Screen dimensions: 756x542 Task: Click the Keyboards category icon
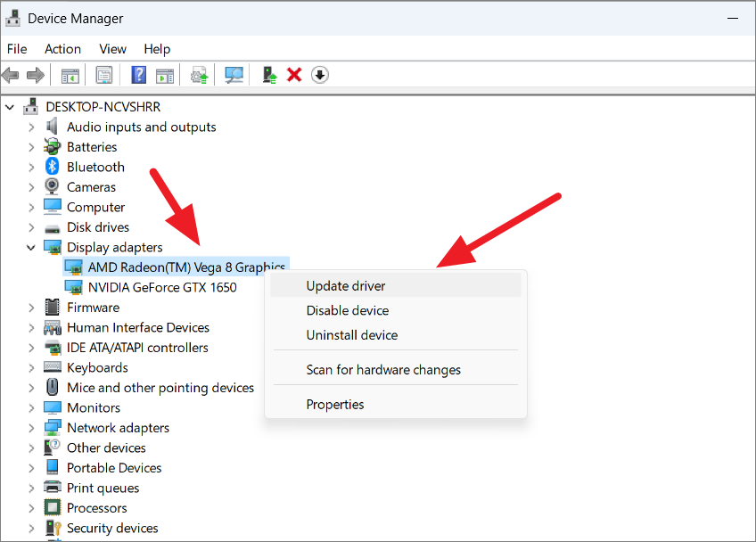52,367
